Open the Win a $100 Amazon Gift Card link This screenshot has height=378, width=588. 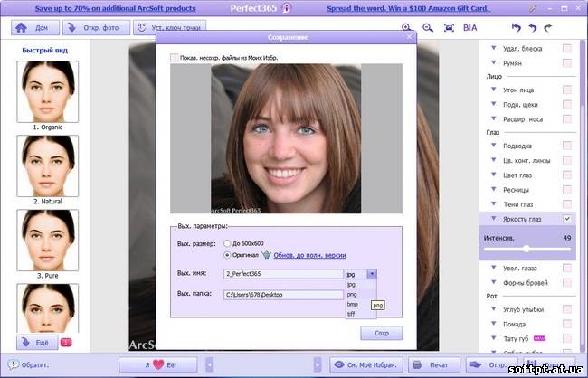coord(408,8)
